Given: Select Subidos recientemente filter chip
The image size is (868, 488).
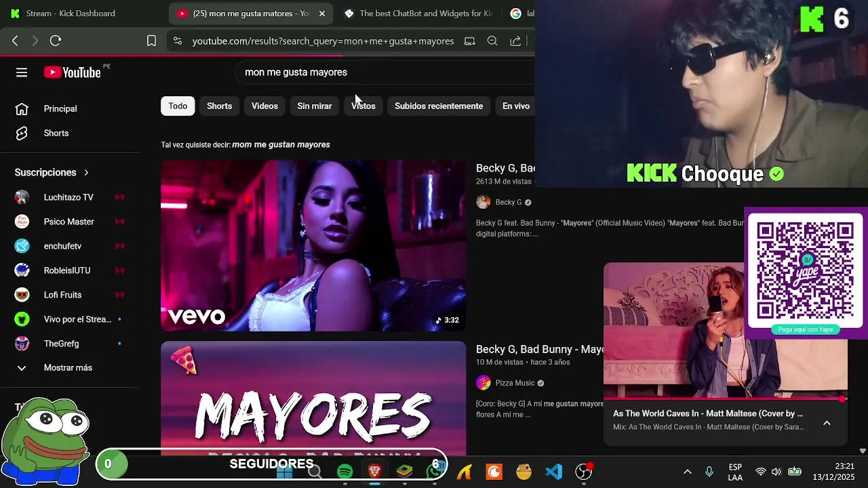Looking at the screenshot, I should coord(439,106).
